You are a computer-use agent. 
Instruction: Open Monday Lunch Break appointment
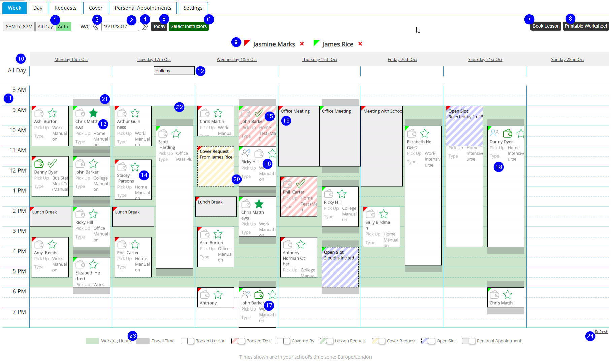(50, 217)
